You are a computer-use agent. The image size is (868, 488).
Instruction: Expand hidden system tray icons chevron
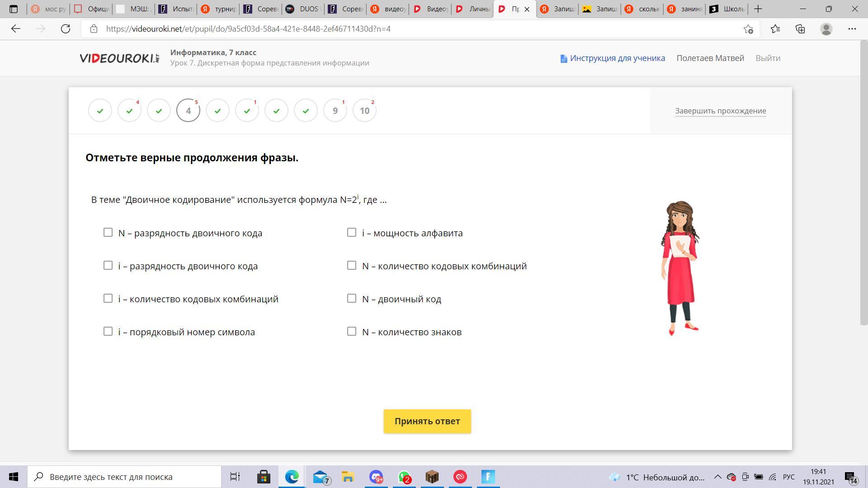[717, 477]
